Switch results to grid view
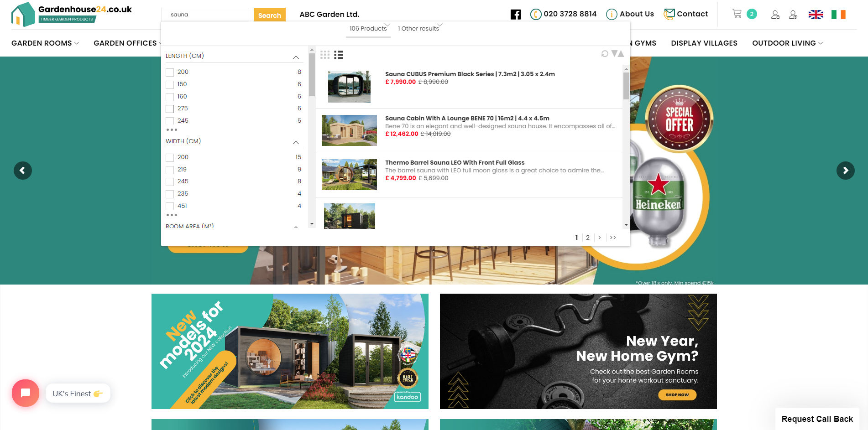868x430 pixels. (325, 55)
